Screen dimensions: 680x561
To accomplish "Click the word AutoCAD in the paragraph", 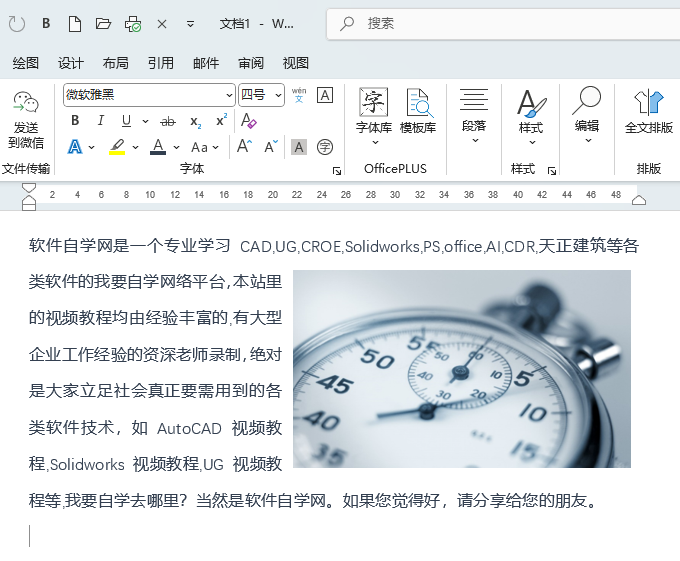I will (189, 429).
